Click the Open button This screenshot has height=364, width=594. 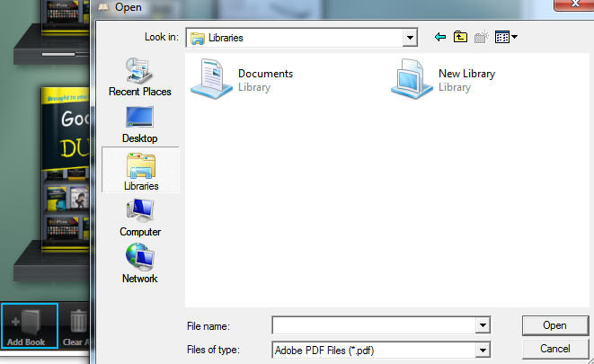555,325
